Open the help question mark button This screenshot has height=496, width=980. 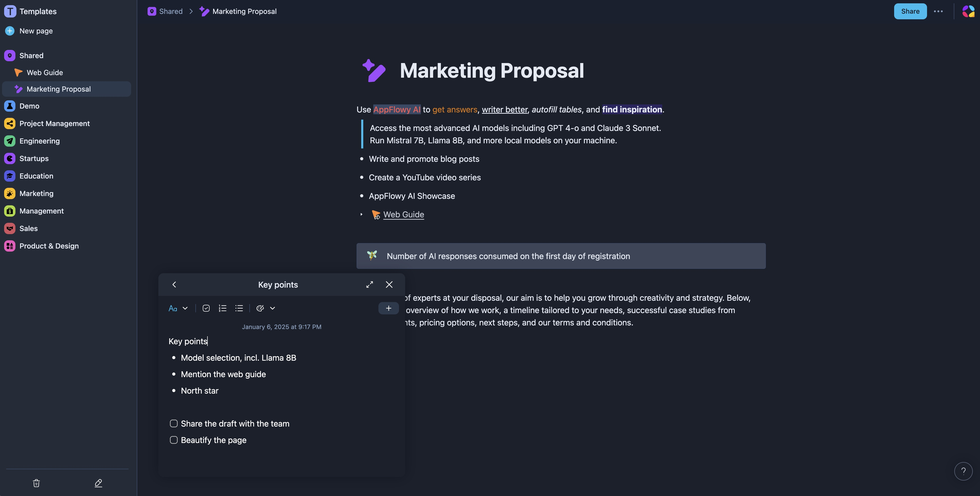[x=963, y=471]
